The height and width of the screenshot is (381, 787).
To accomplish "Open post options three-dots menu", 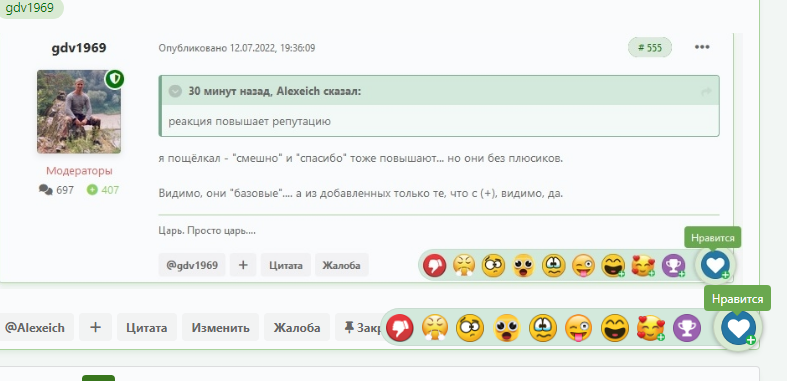I will click(x=702, y=47).
